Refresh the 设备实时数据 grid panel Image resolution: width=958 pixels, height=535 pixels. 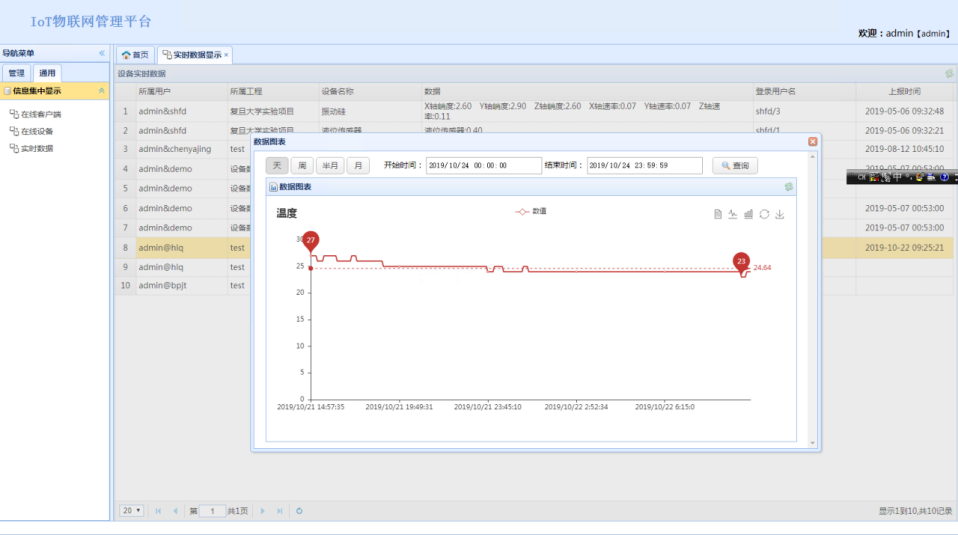coord(948,73)
